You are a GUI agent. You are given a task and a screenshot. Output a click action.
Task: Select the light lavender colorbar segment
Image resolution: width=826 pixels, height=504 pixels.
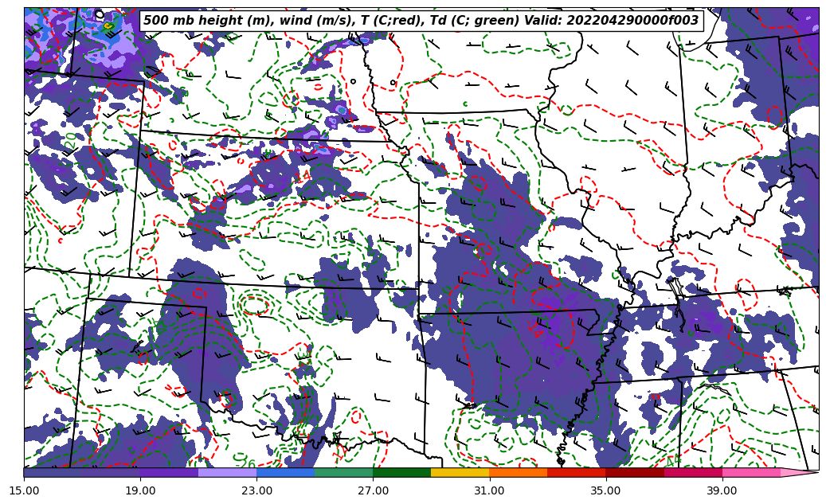click(x=227, y=472)
